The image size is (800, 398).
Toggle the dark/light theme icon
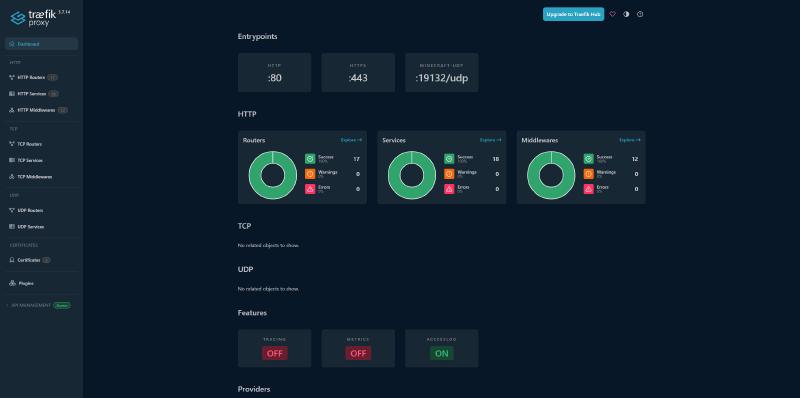tap(626, 14)
